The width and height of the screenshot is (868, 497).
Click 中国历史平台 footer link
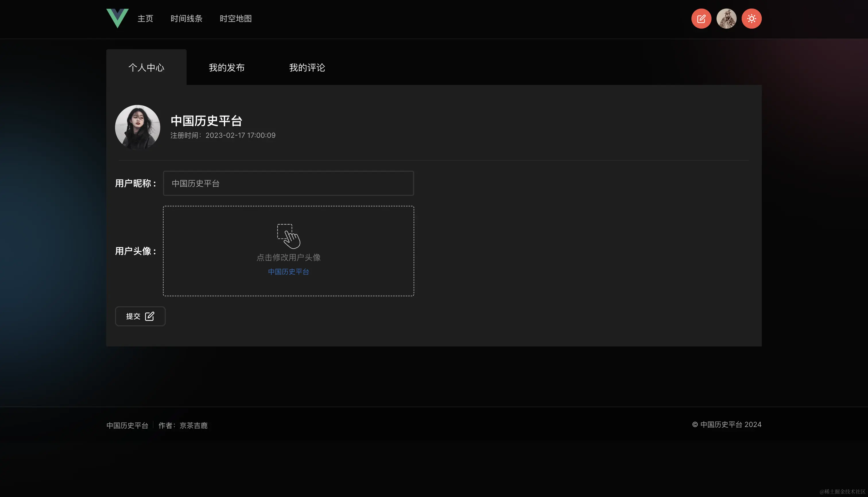point(127,425)
